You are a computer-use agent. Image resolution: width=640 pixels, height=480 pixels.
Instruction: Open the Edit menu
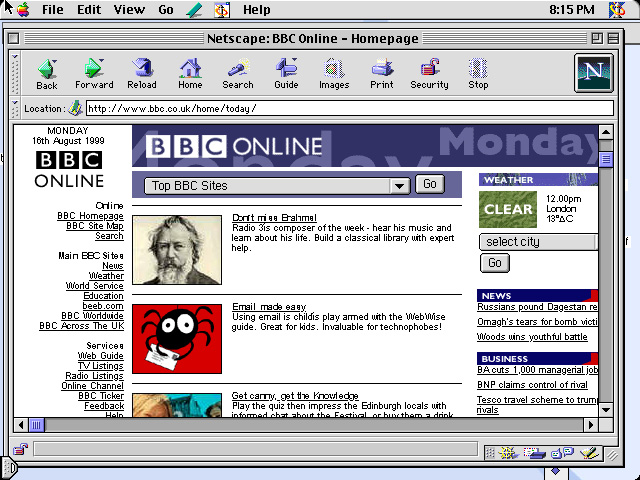click(89, 9)
